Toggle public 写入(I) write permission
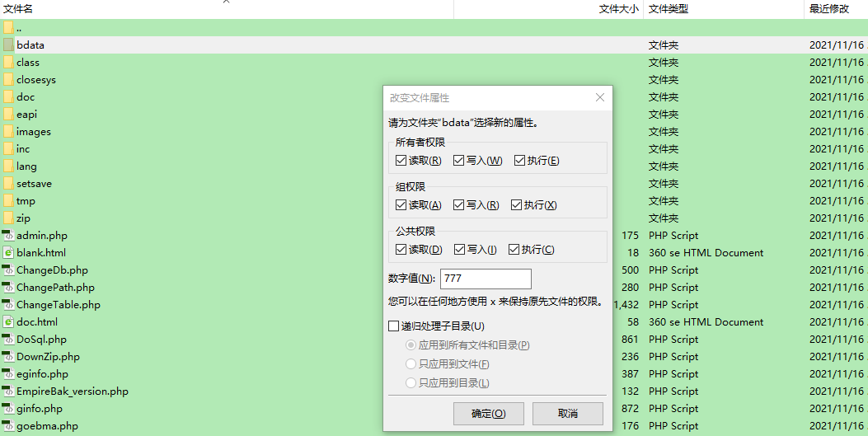This screenshot has width=868, height=436. point(459,250)
